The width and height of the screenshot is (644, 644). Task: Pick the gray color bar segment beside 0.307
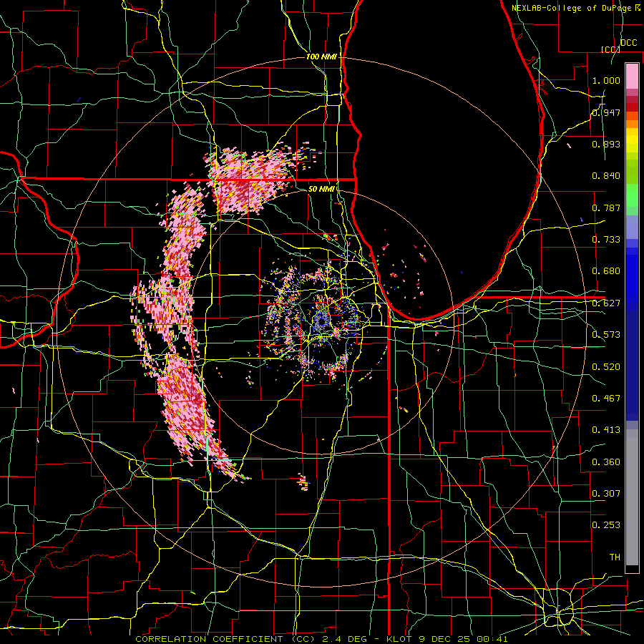[x=632, y=497]
